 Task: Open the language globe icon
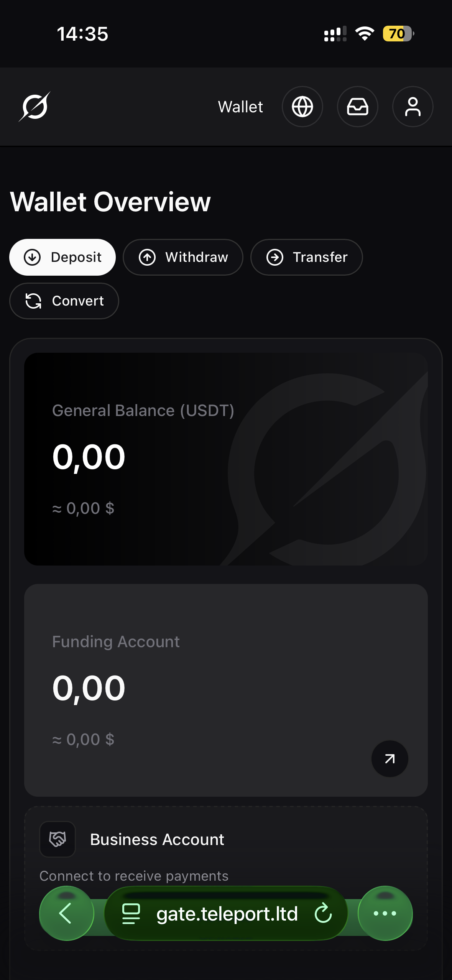pos(302,107)
